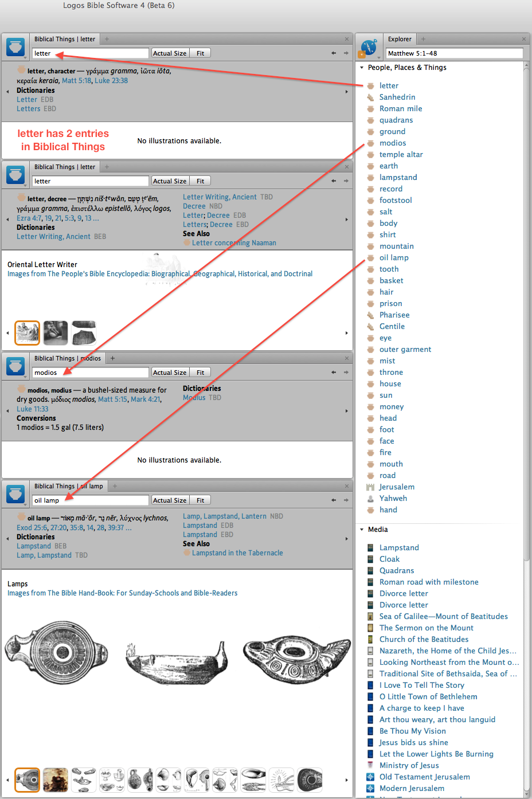Click the map icon beside Modern Jerusalem

click(370, 789)
